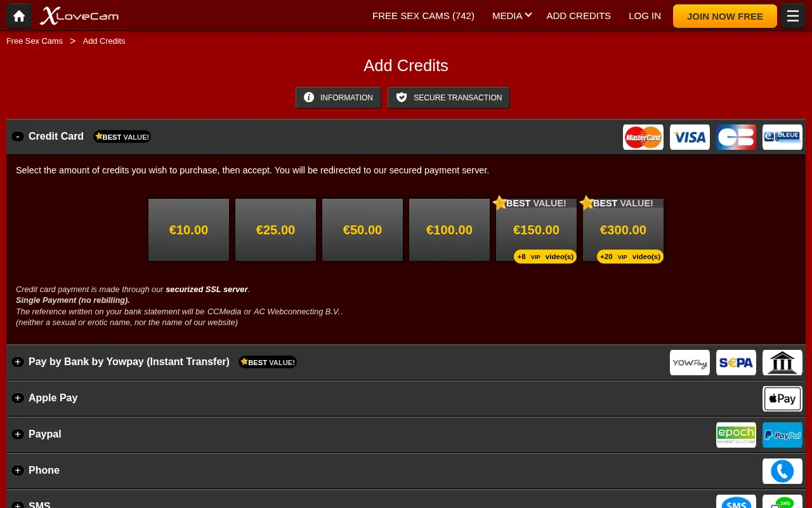
Task: Click the Visa card icon
Action: point(690,137)
